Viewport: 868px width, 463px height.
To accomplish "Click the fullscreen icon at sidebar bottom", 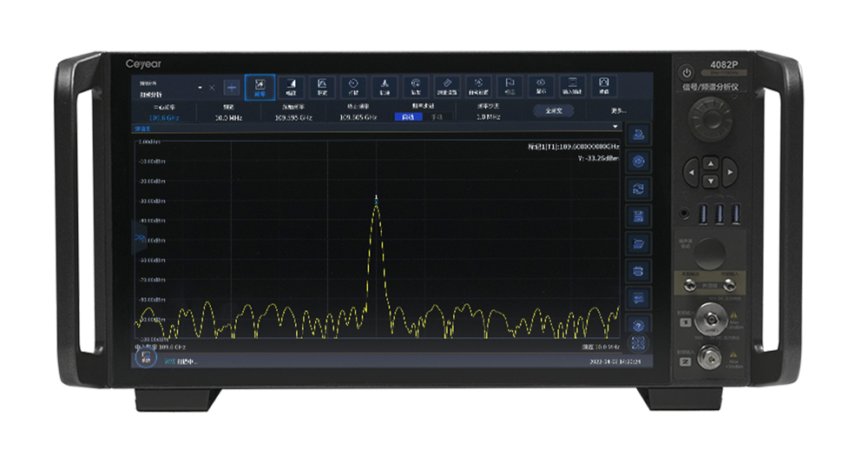I will coord(639,344).
